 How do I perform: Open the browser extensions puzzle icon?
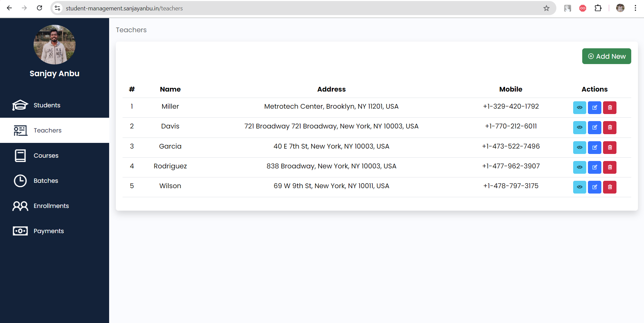tap(598, 8)
